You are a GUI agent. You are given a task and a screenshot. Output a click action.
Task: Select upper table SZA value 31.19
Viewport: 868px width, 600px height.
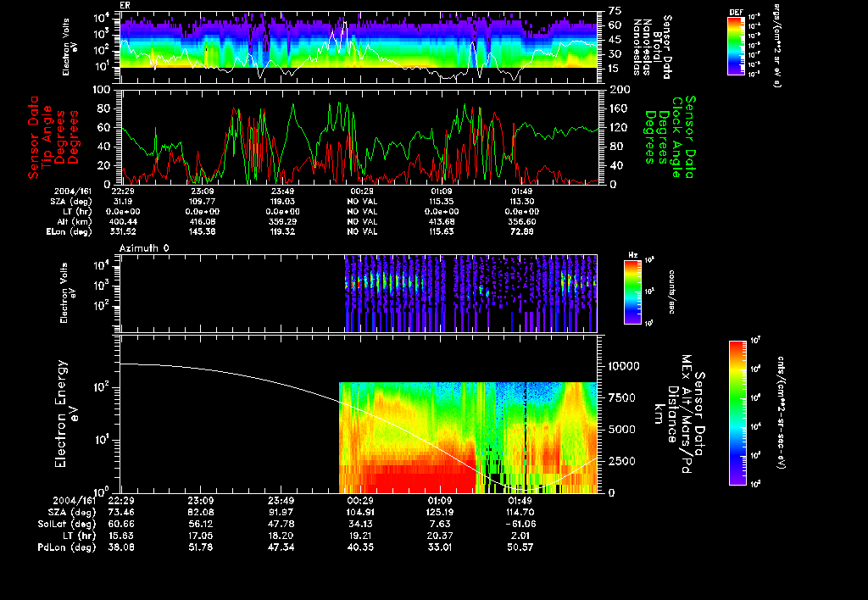[x=123, y=202]
